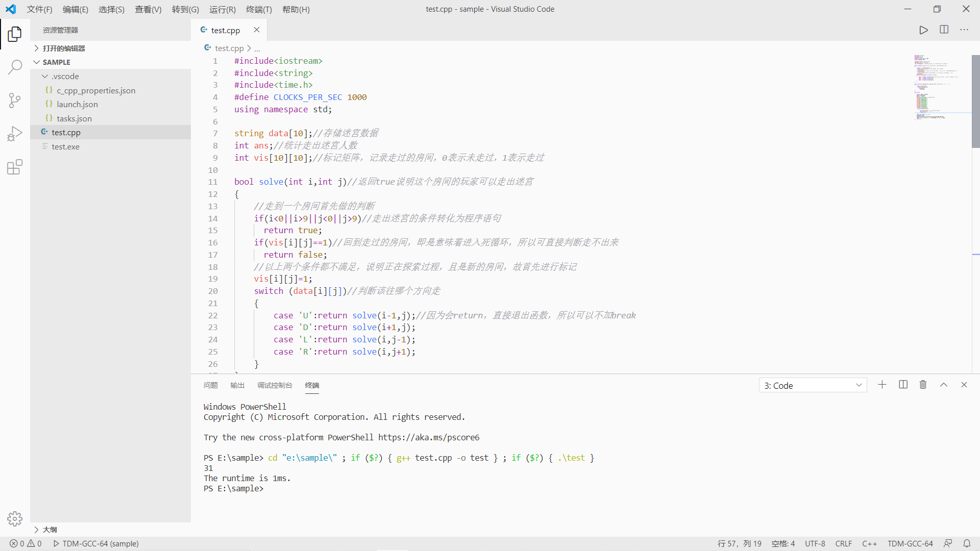Kill the terminal with the trash icon
This screenshot has height=551, width=980.
click(923, 385)
